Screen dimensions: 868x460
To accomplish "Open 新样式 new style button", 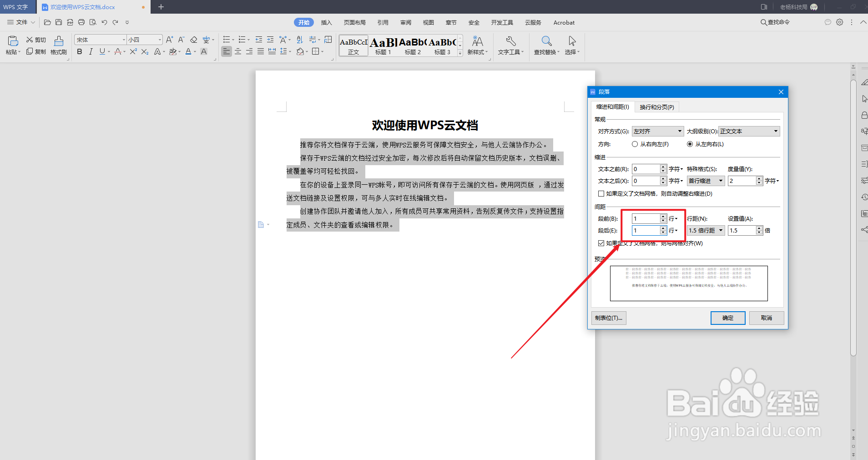I will pyautogui.click(x=477, y=45).
